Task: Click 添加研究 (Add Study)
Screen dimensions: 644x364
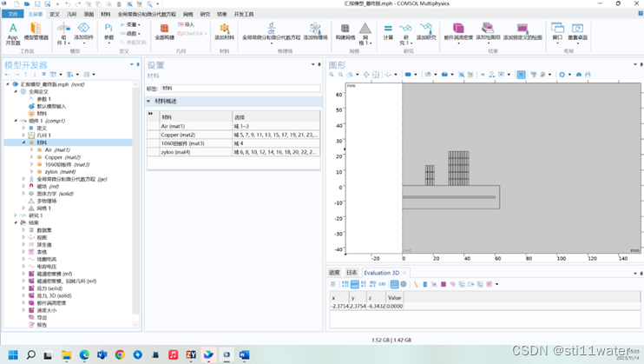Action: [426, 31]
